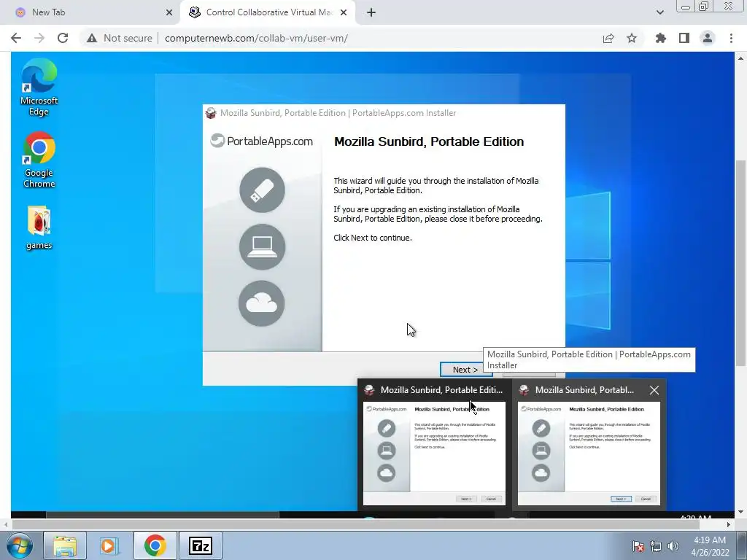747x560 pixels.
Task: Share this page icon
Action: (x=608, y=38)
